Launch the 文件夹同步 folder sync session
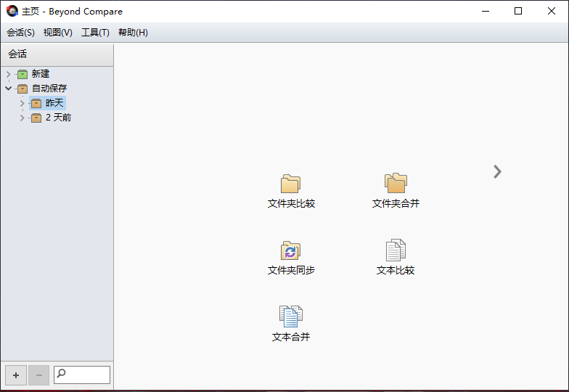Screen dimensions: 569x392 (x=290, y=258)
